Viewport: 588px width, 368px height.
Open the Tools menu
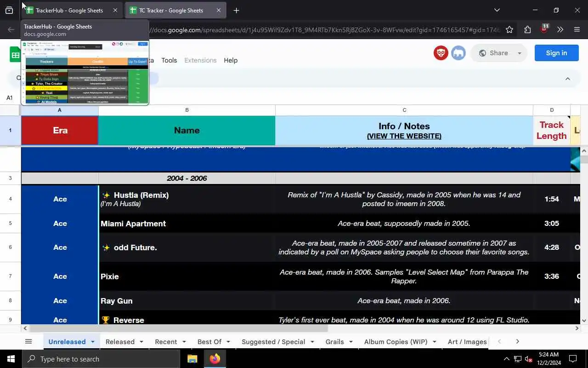click(169, 60)
